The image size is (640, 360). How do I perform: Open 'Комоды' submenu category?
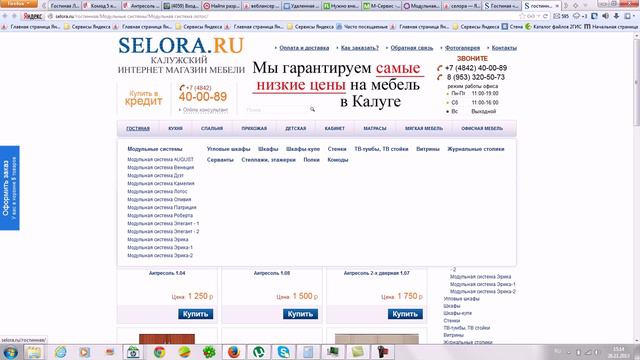[338, 160]
